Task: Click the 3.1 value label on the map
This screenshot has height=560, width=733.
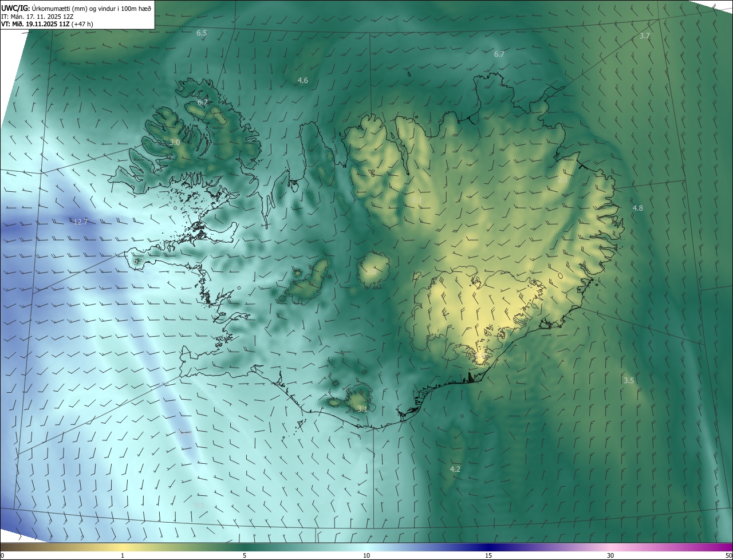Action: point(362,409)
